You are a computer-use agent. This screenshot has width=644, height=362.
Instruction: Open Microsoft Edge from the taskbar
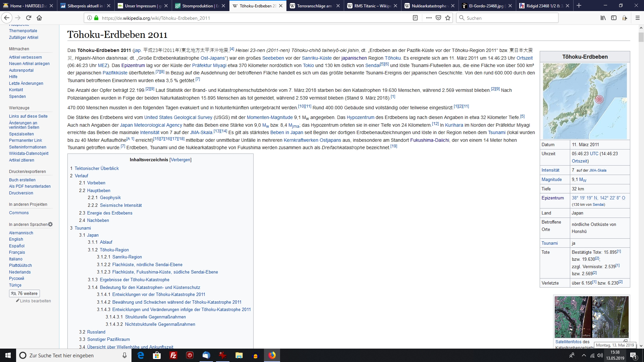pos(141,355)
